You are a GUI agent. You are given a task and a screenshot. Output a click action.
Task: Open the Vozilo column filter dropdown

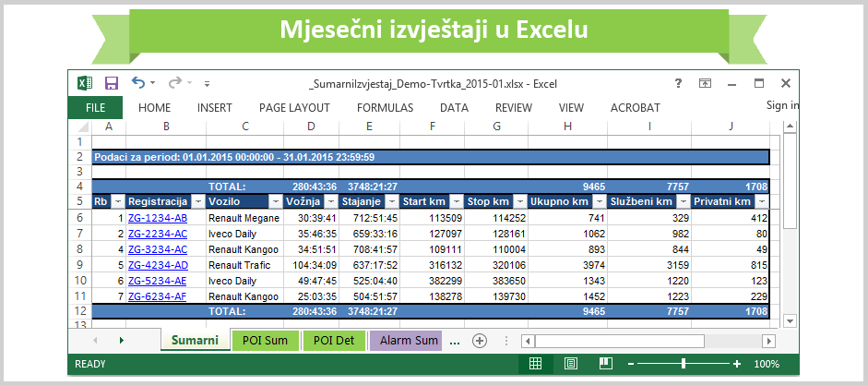[276, 201]
